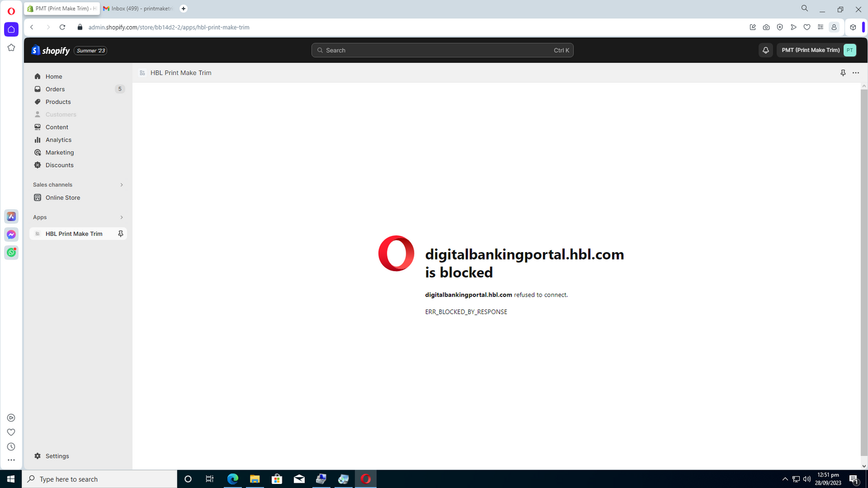868x488 pixels.
Task: Click the Summer '23 badge
Action: pyautogui.click(x=91, y=51)
